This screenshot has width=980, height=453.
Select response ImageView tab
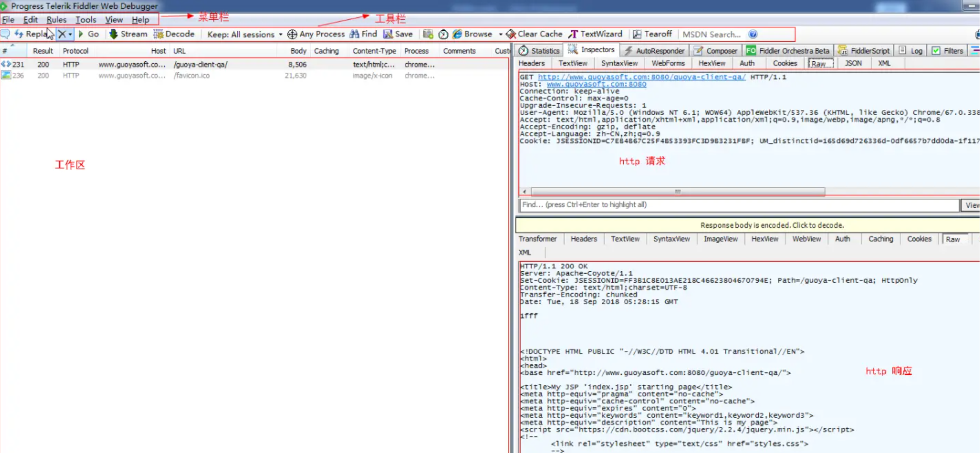pos(720,239)
